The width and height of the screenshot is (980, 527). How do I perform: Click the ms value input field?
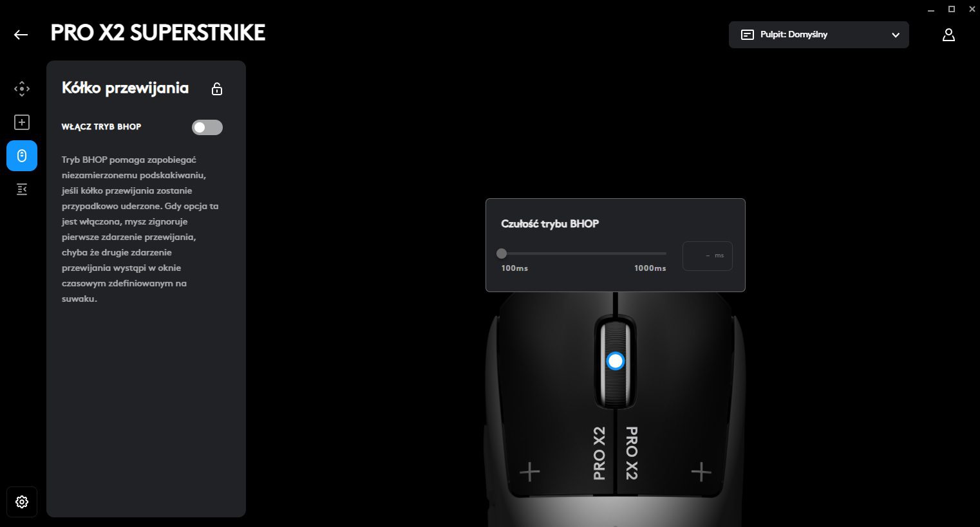(708, 255)
